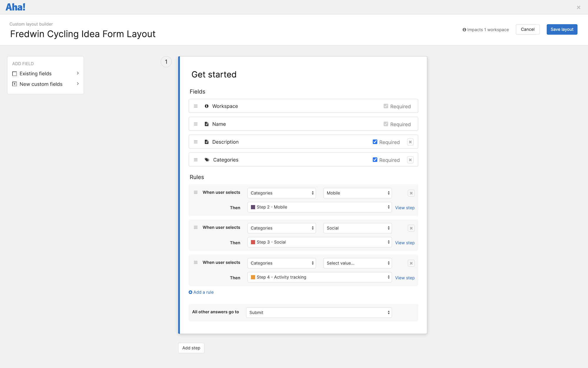Expand the New custom fields menu
588x368 pixels.
[41, 84]
